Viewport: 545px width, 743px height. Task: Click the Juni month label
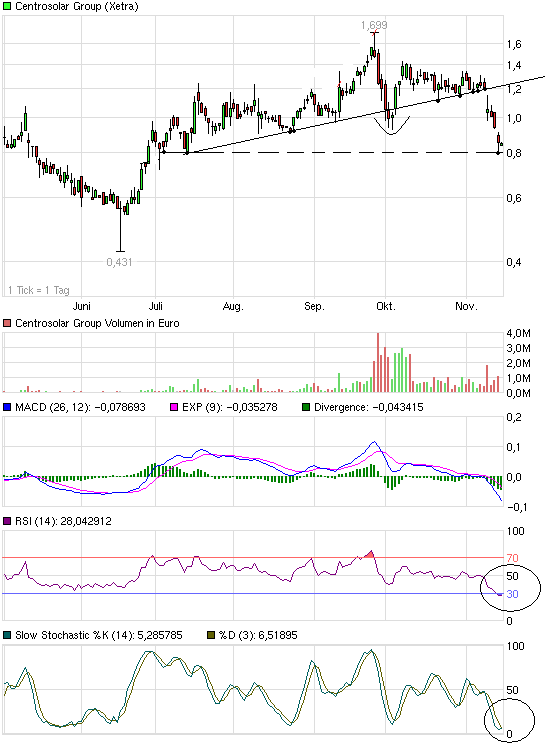tap(82, 306)
